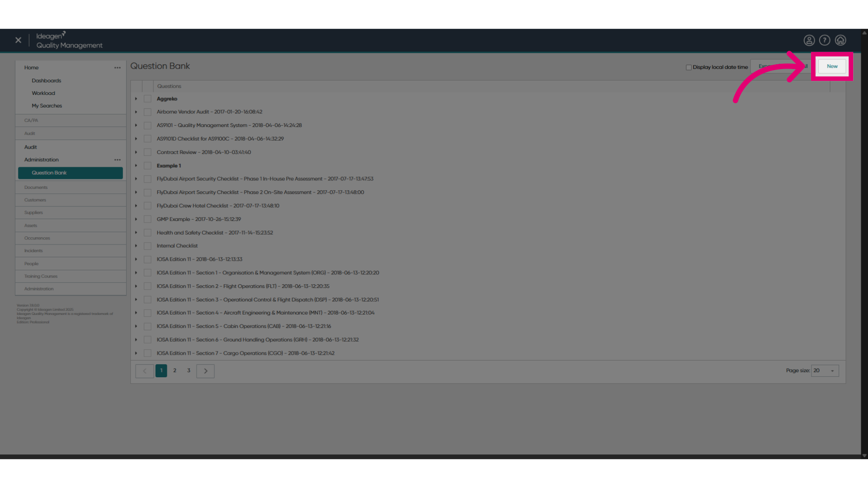Expand IOSA Edition 11 Section 1 row

click(x=136, y=273)
